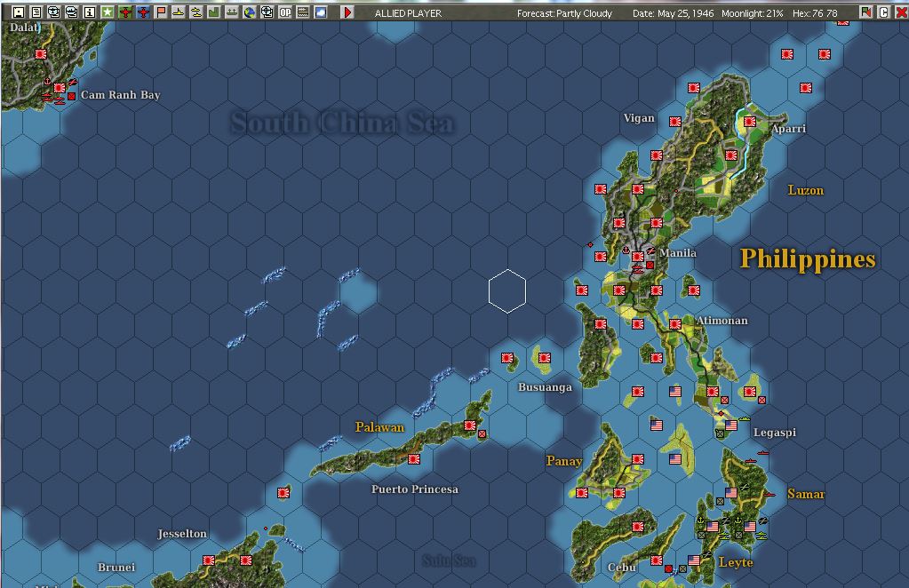This screenshot has height=588, width=909.
Task: Click the 'Sulu Sea' map label
Action: 450,560
